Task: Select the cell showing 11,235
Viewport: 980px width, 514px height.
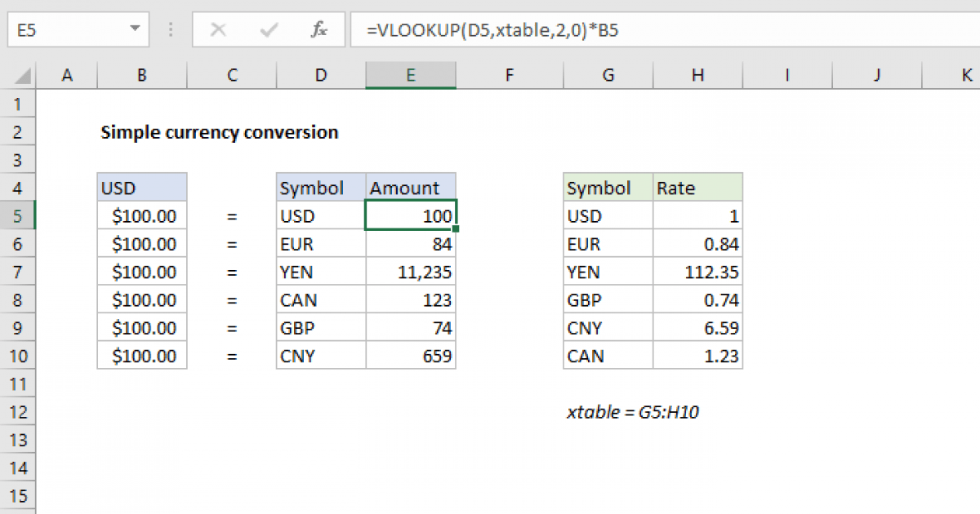Action: click(x=410, y=272)
